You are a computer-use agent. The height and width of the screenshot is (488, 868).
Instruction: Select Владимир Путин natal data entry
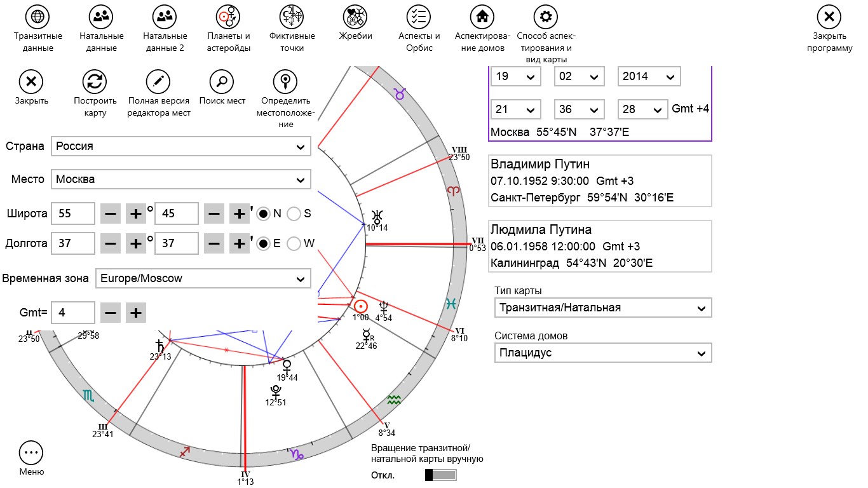tap(600, 182)
